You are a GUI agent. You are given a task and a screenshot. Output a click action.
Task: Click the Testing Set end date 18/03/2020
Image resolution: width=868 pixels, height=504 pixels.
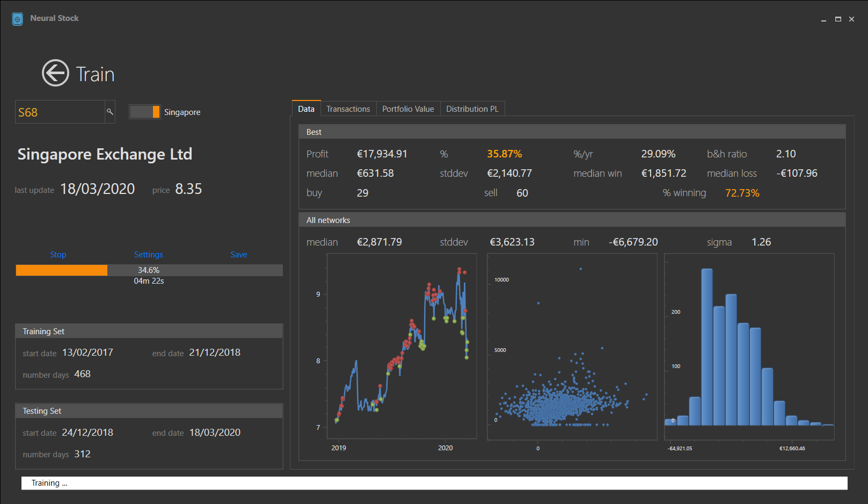click(x=215, y=433)
